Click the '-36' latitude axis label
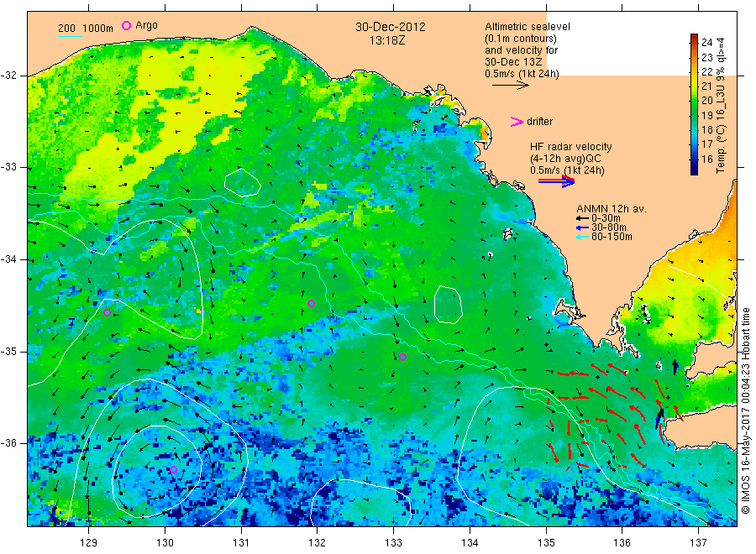756x554 pixels. [x=8, y=443]
